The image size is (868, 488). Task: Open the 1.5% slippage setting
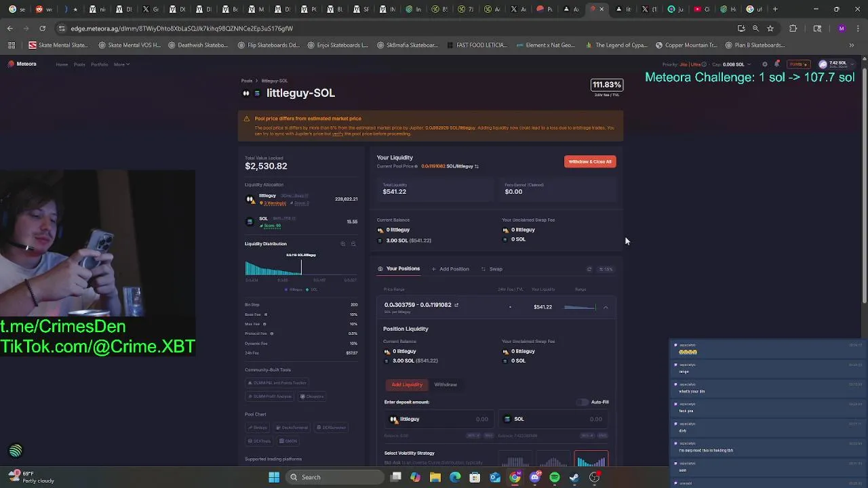(x=606, y=269)
